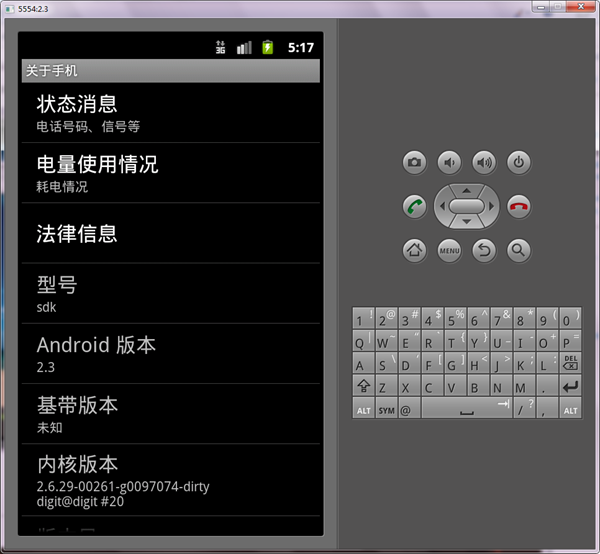Click the @ key on emulator keyboard
Viewport: 600px width, 554px height.
(409, 408)
